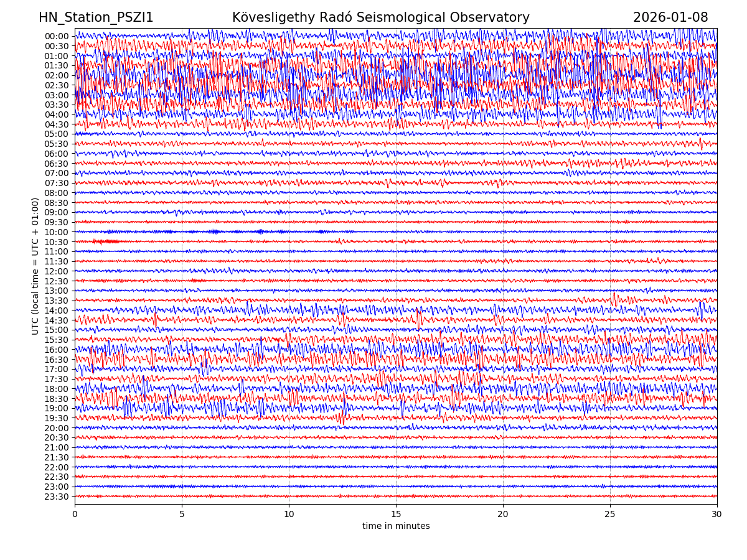
Task: Click the 02:30 time row label
Action: [56, 85]
